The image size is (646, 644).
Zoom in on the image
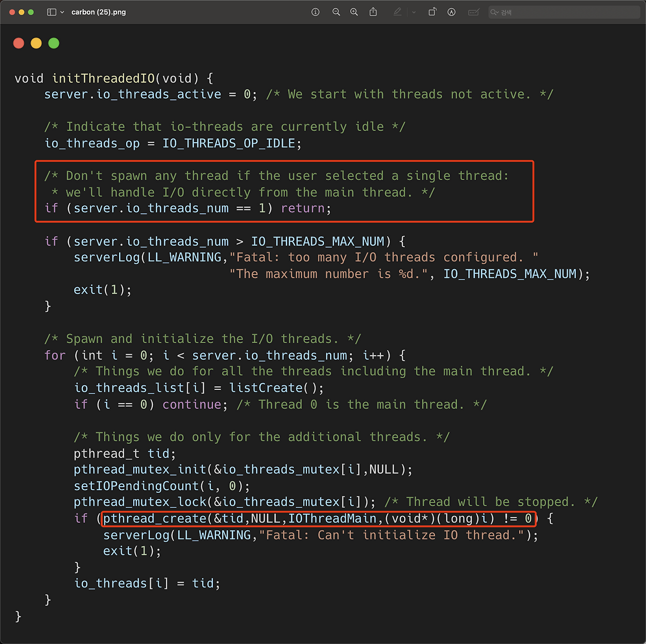(x=354, y=12)
